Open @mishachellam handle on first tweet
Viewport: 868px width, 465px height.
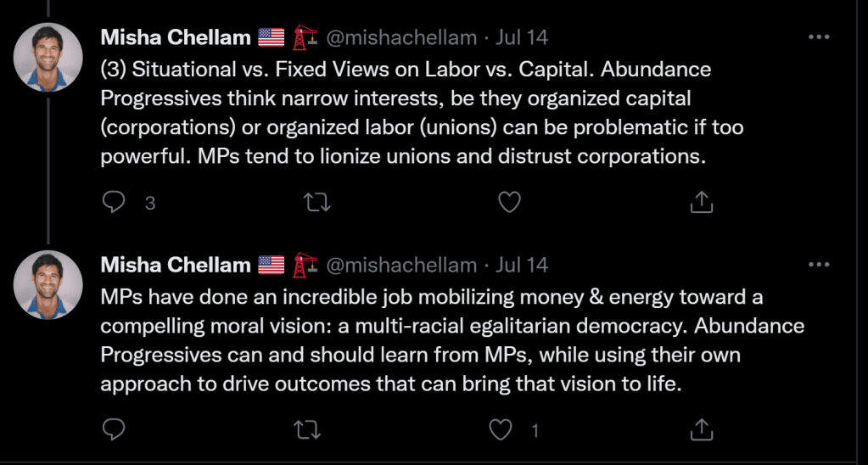tap(400, 37)
